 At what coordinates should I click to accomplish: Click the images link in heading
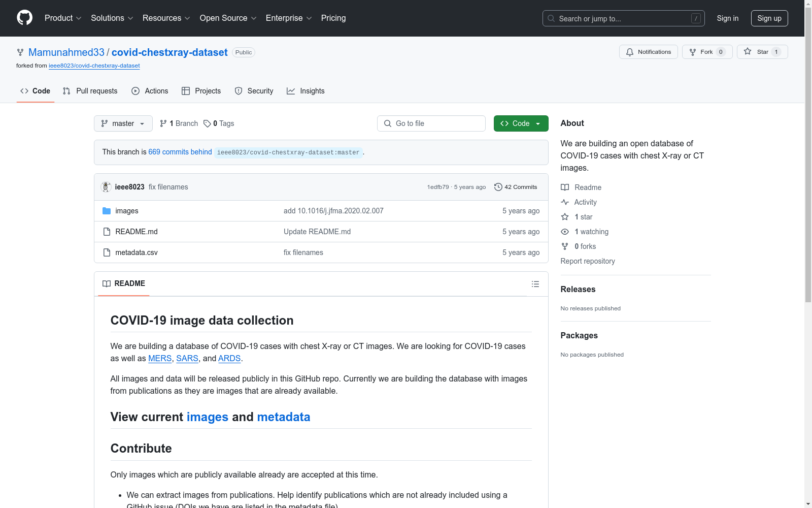click(208, 417)
